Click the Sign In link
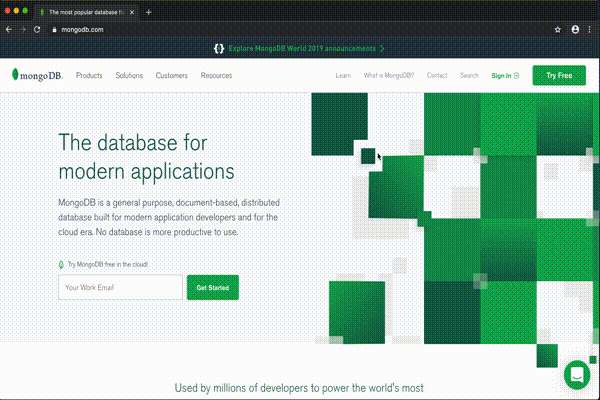This screenshot has height=400, width=600. tap(505, 75)
